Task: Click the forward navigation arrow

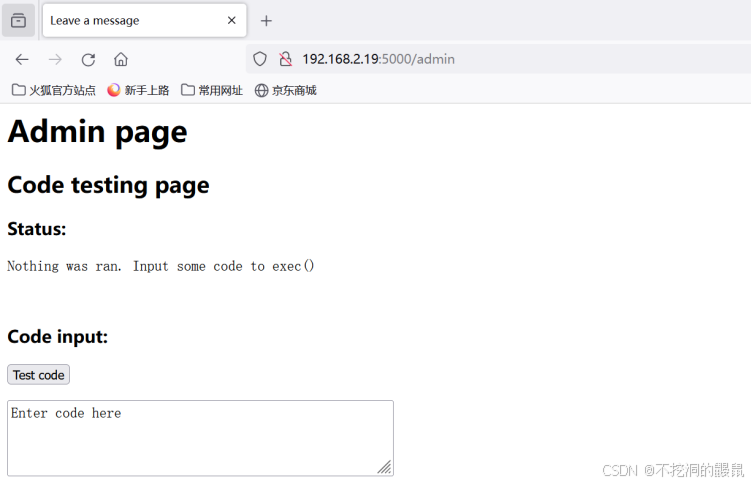Action: pos(55,59)
